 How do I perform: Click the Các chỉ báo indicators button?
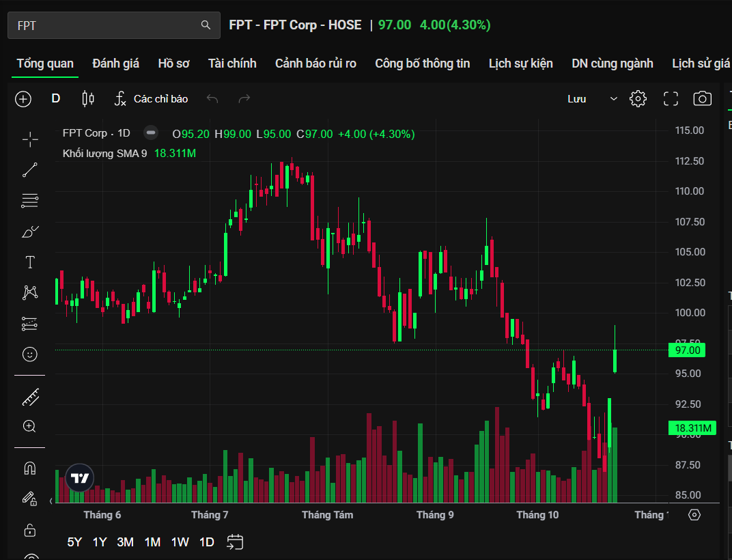tap(151, 99)
